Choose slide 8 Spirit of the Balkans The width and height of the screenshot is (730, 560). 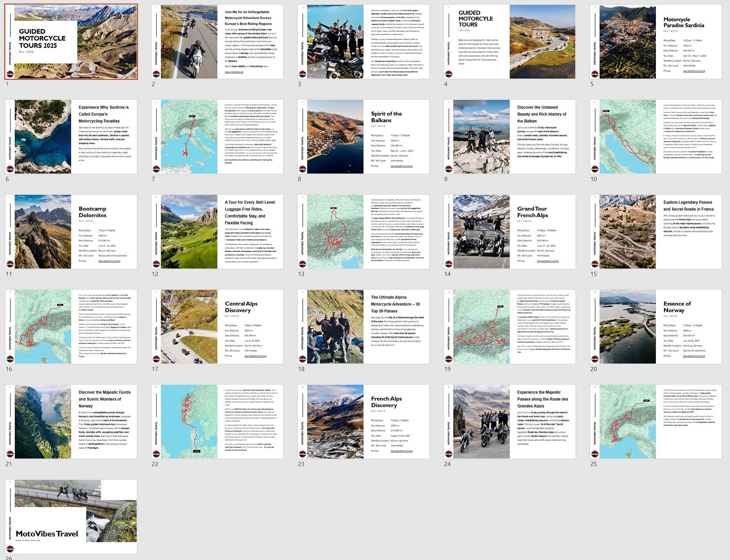pyautogui.click(x=363, y=137)
